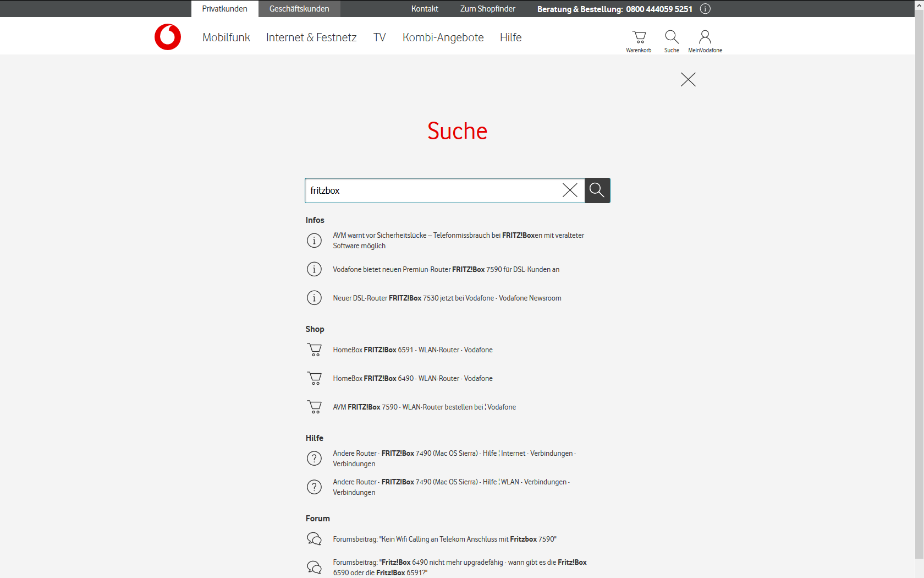Open FRITZ!Box 7490 WLAN Verbindungen help
Viewport: 924px width, 578px height.
click(x=451, y=487)
